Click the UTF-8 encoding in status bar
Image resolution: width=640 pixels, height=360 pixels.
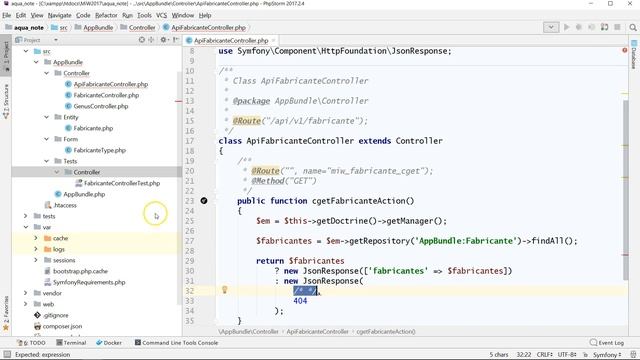pyautogui.click(x=567, y=354)
